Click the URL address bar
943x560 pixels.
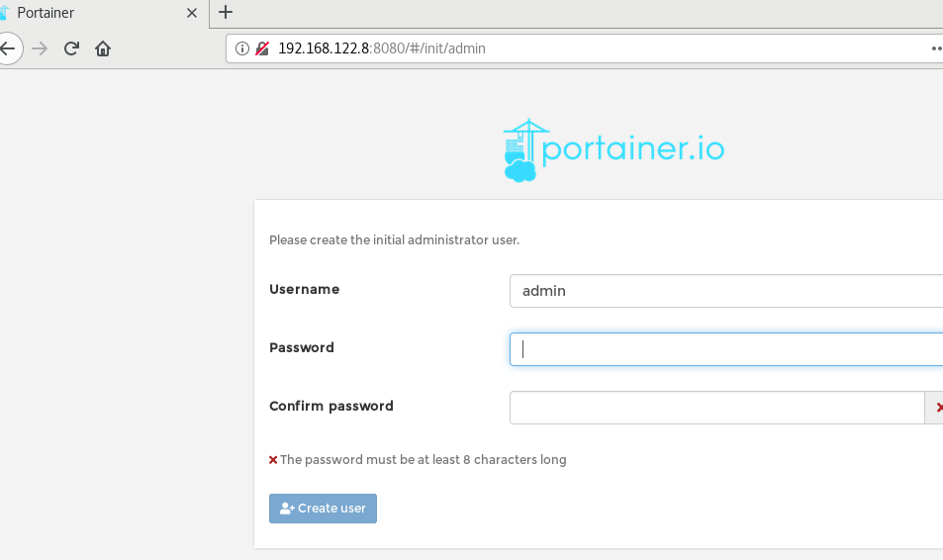click(x=584, y=48)
